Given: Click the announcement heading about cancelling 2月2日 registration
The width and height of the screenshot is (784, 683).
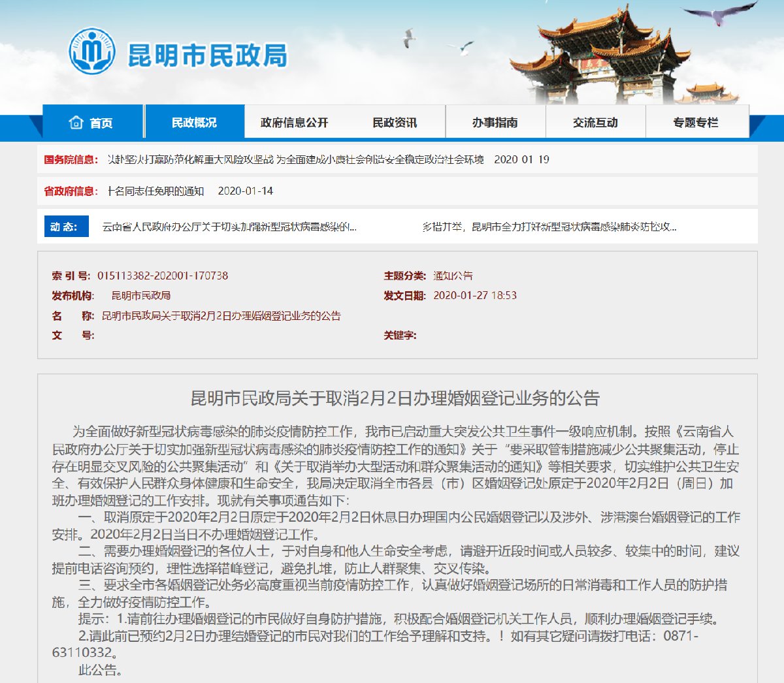Looking at the screenshot, I should coord(395,398).
